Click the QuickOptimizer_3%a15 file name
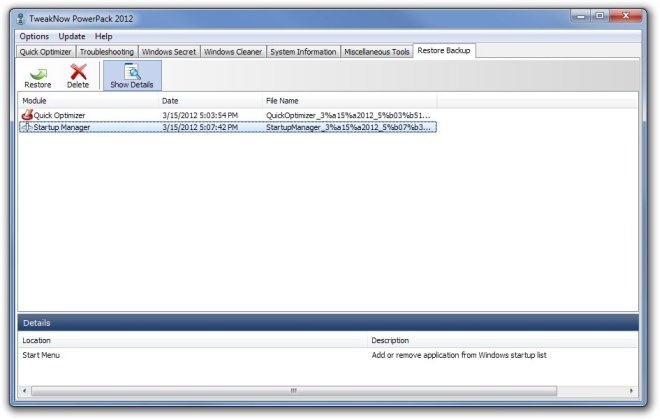Image resolution: width=660 pixels, height=420 pixels. 348,115
